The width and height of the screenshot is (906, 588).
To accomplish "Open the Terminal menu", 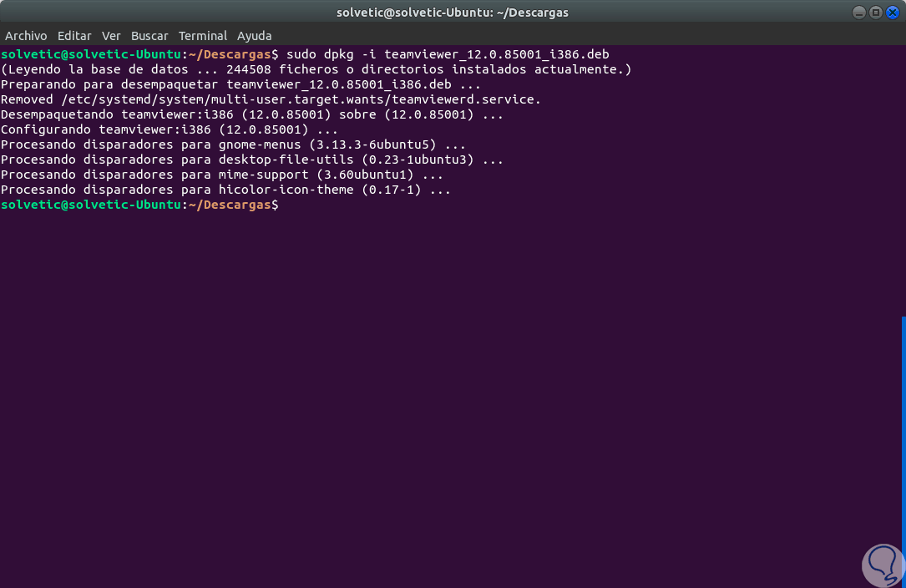I will [202, 36].
